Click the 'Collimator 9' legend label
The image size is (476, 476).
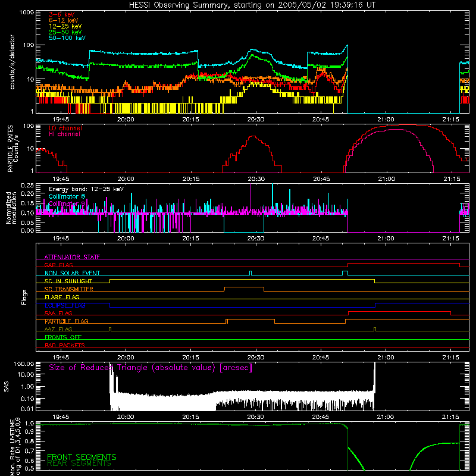point(67,203)
